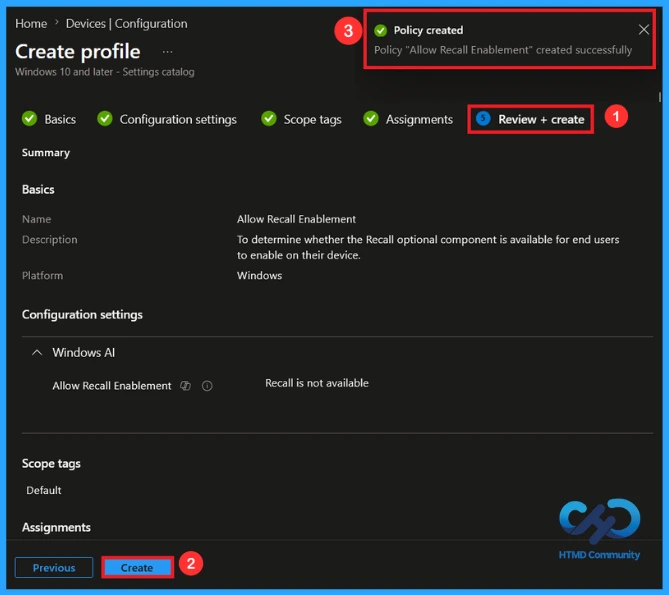Screen dimensions: 669x595
Task: Click the Create button
Action: coord(137,568)
